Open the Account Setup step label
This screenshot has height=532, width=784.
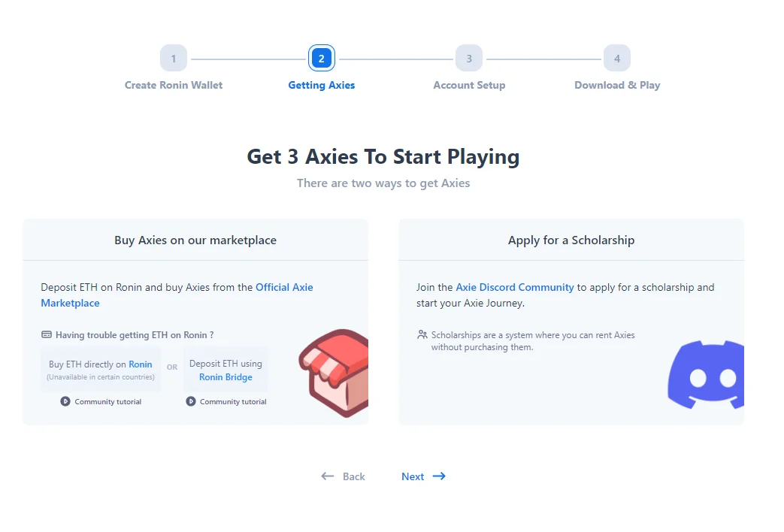(469, 85)
